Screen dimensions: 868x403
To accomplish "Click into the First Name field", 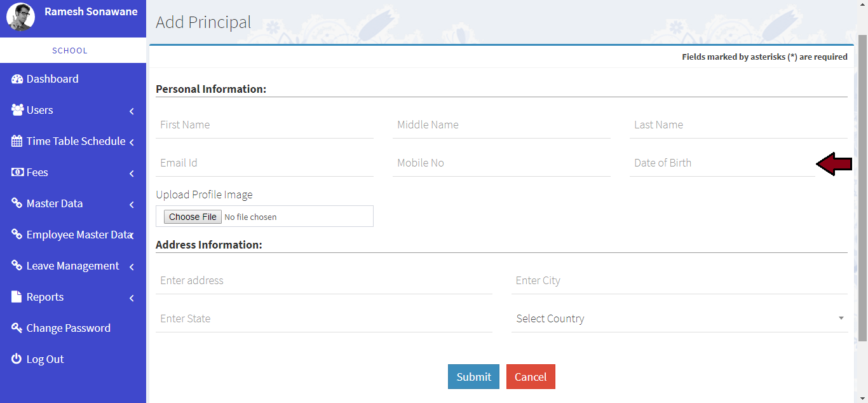I will [x=264, y=125].
